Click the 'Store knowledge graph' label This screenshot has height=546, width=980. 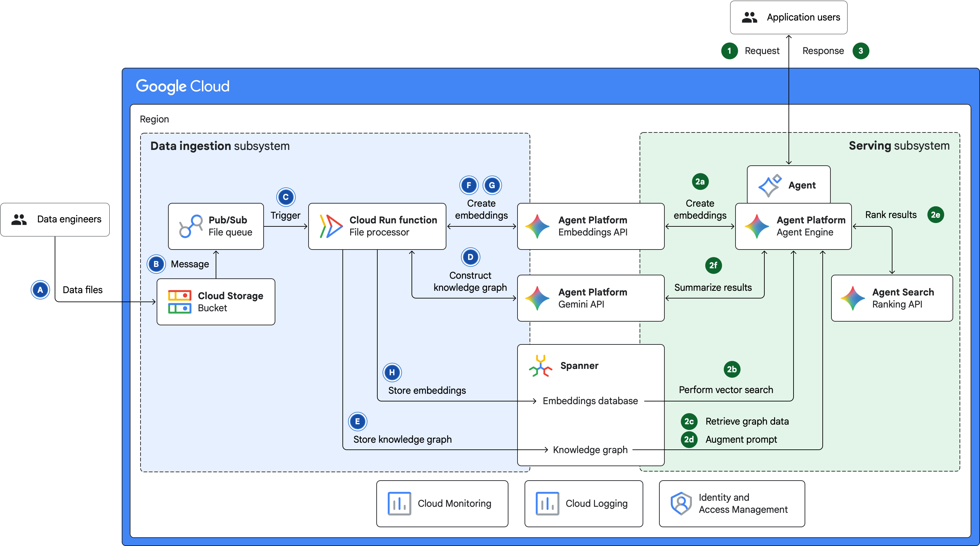click(402, 440)
